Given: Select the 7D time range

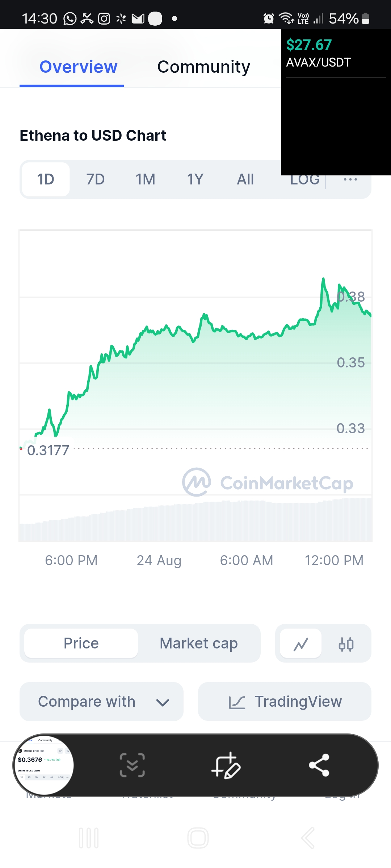Looking at the screenshot, I should [x=96, y=179].
